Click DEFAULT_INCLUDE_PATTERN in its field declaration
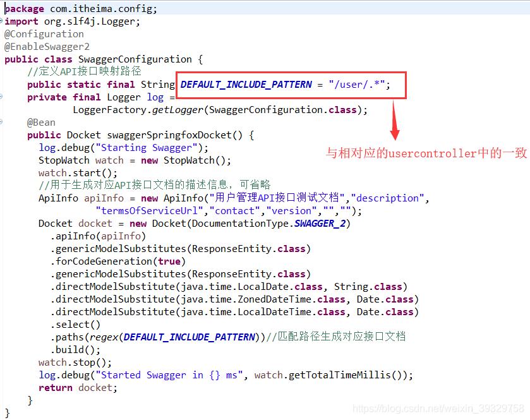Viewport: 530px width, 420px height. 246,85
